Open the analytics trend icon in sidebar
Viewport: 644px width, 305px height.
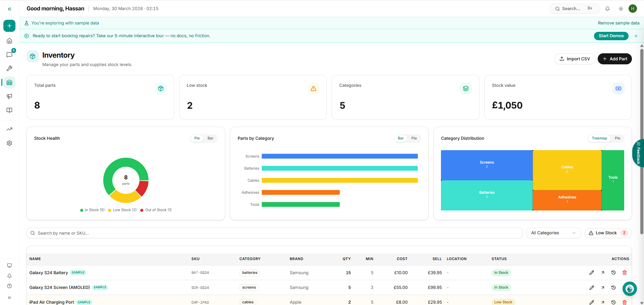click(x=9, y=129)
